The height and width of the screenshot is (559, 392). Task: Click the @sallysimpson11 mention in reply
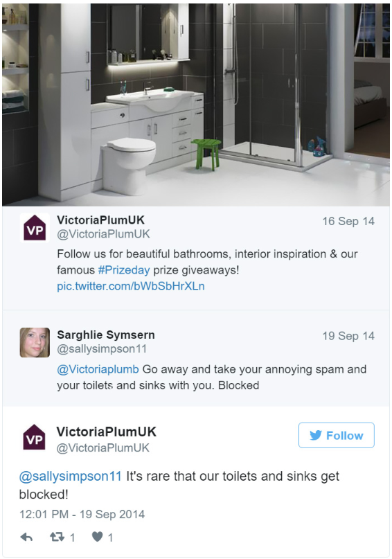[71, 477]
